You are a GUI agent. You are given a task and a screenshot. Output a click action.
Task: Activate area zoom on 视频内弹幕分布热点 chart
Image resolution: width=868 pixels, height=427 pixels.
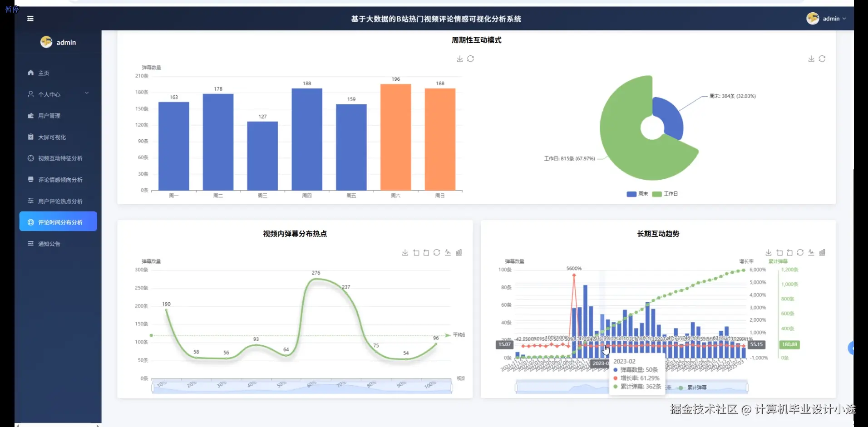pyautogui.click(x=416, y=253)
